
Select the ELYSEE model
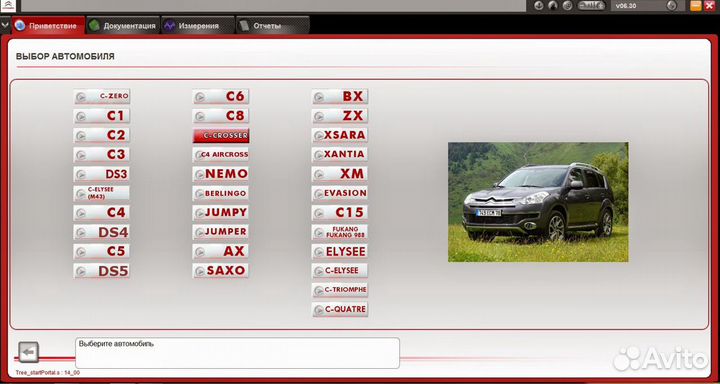coord(340,251)
